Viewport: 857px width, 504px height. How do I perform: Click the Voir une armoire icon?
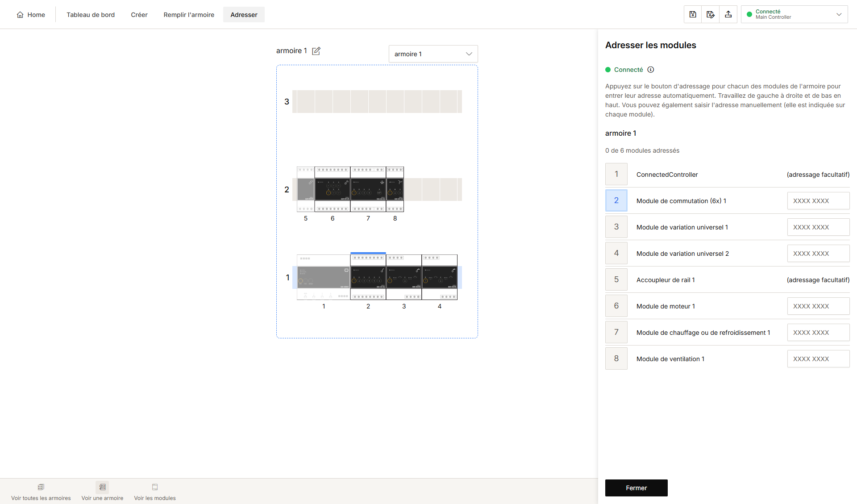point(102,487)
